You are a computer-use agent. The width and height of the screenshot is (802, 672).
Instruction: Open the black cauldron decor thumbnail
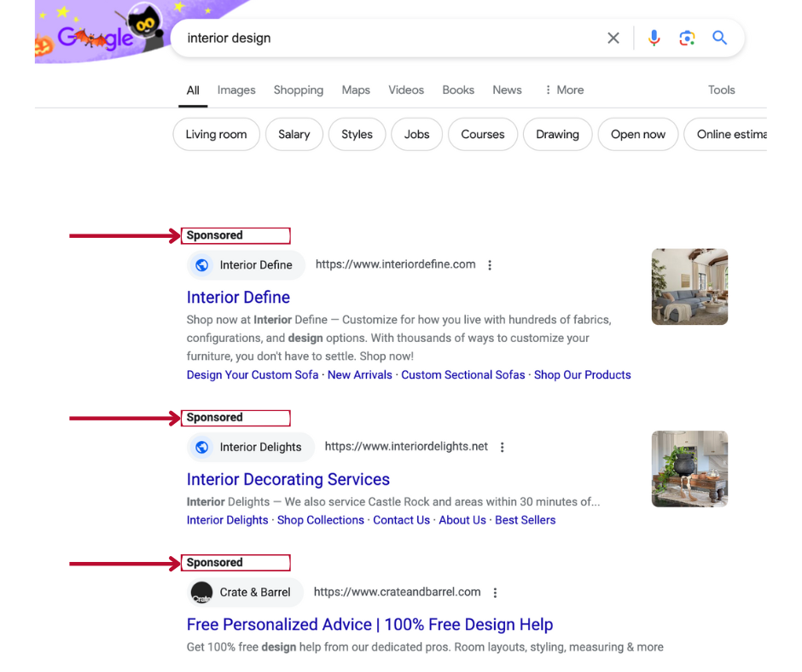click(689, 469)
